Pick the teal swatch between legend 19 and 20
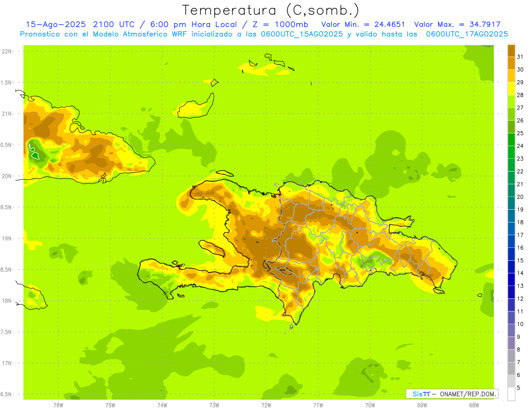This screenshot has width=532, height=411. coord(511,203)
